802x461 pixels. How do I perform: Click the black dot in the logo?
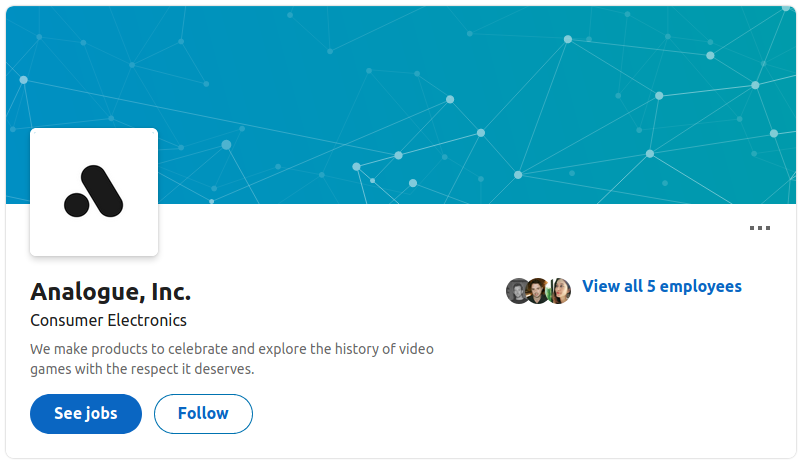tap(76, 205)
